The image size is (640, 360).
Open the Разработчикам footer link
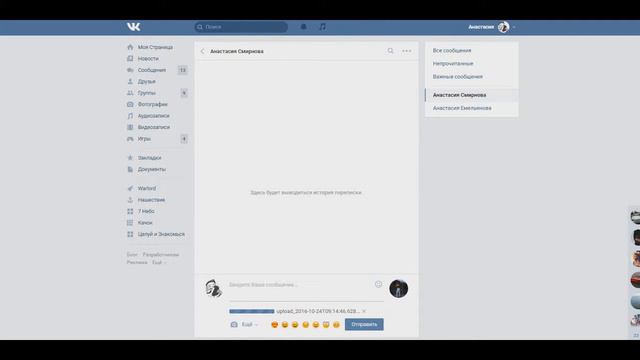point(161,255)
